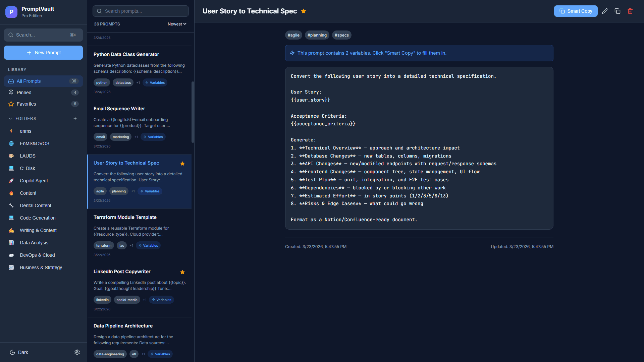Open the Favorites view
644x362 pixels.
coord(26,104)
